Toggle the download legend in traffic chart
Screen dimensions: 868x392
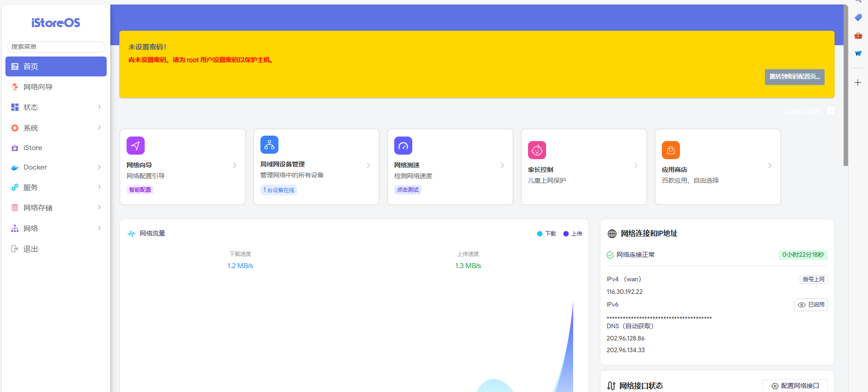(x=546, y=234)
